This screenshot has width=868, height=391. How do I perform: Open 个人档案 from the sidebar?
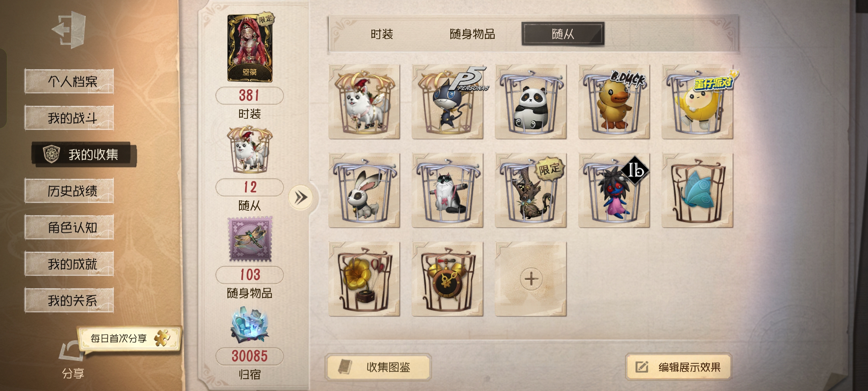tap(69, 81)
